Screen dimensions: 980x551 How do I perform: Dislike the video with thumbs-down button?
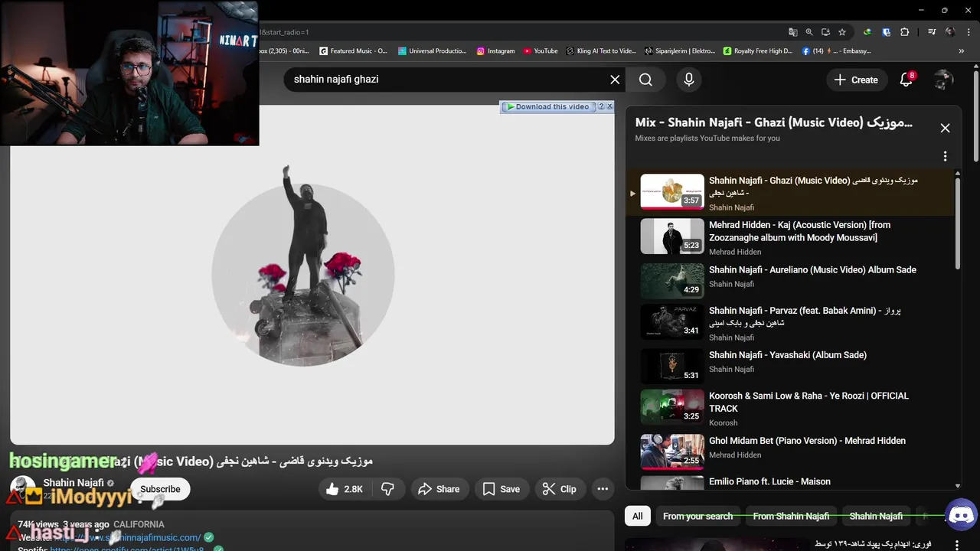pos(388,489)
